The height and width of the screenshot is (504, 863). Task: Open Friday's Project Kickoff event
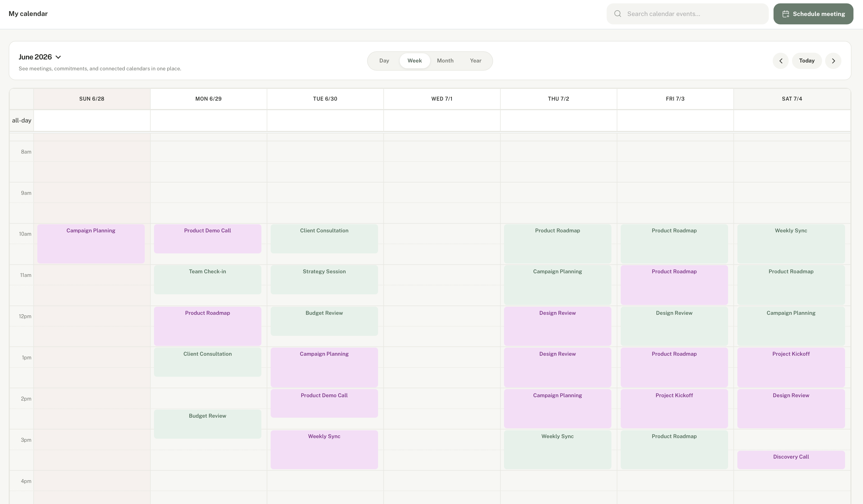[x=674, y=408]
